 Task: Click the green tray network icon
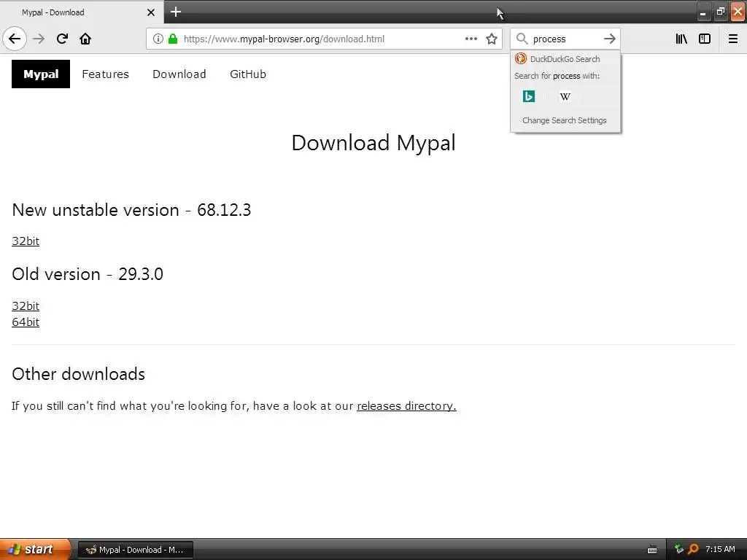click(679, 549)
